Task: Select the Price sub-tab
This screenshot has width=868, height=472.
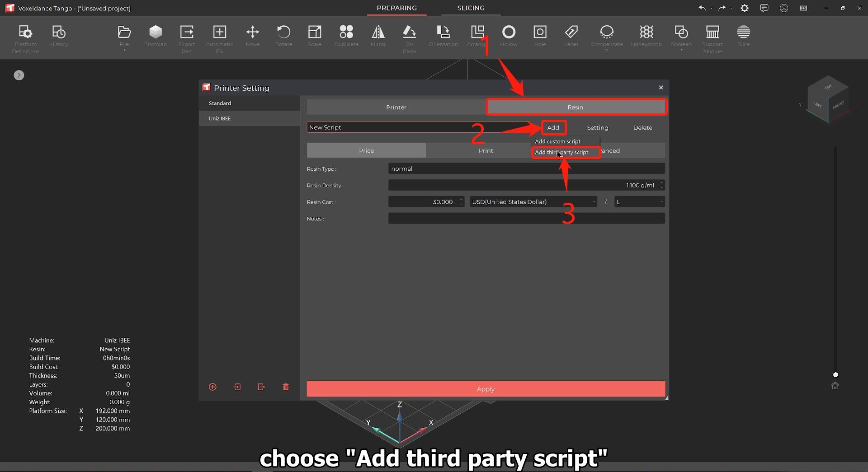Action: coord(366,150)
